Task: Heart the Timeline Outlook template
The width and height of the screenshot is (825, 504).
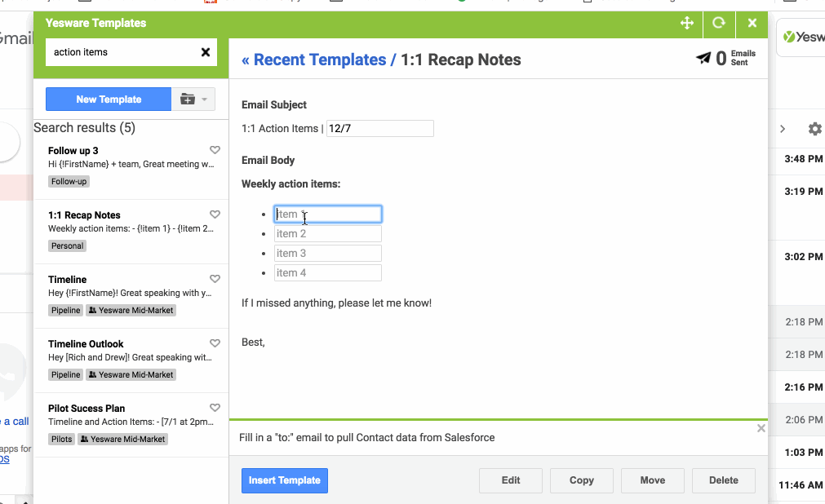Action: tap(215, 343)
